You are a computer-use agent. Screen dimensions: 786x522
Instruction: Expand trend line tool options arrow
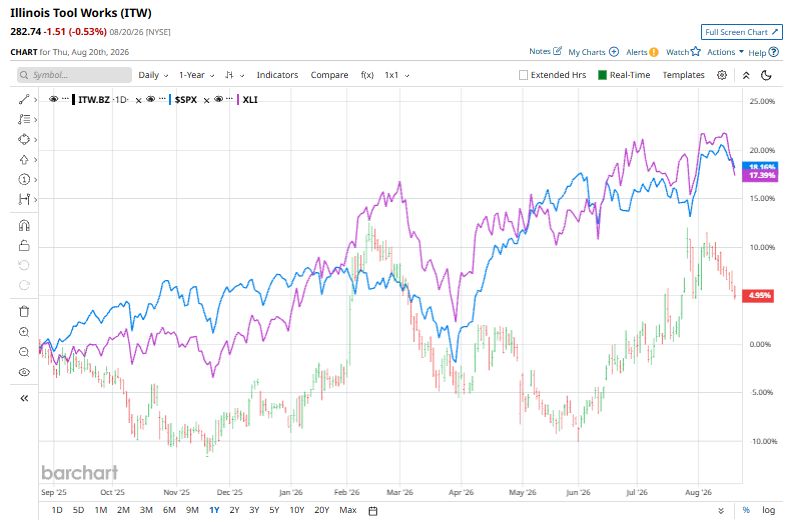point(36,100)
